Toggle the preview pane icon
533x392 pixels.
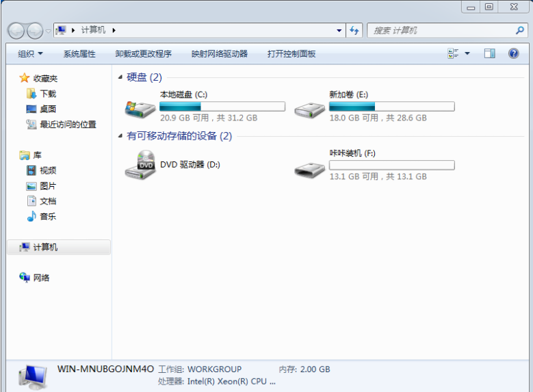(489, 53)
